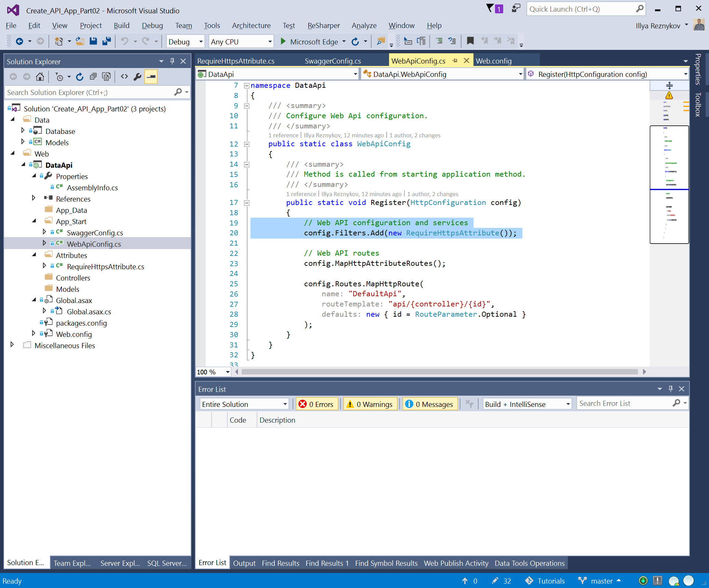Switch to the SwaggerConfig.cs tab
This screenshot has width=709, height=588.
(x=333, y=61)
